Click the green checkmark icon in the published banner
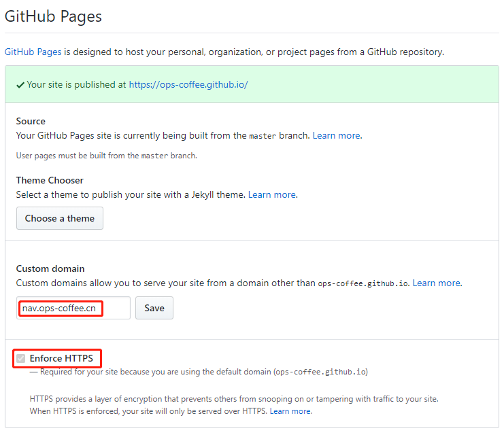This screenshot has height=437, width=504. 20,85
